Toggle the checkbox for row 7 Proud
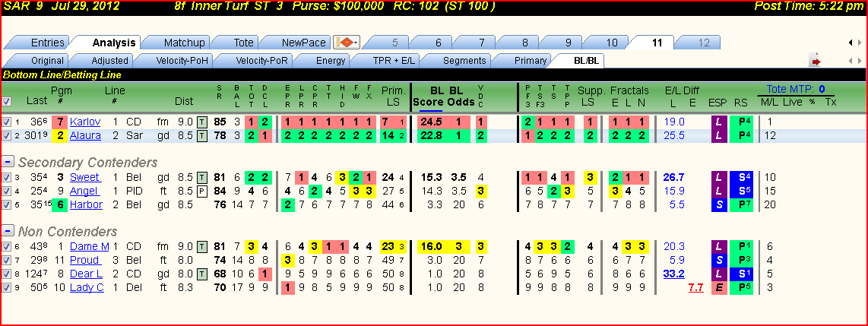This screenshot has height=326, width=868. [7, 260]
